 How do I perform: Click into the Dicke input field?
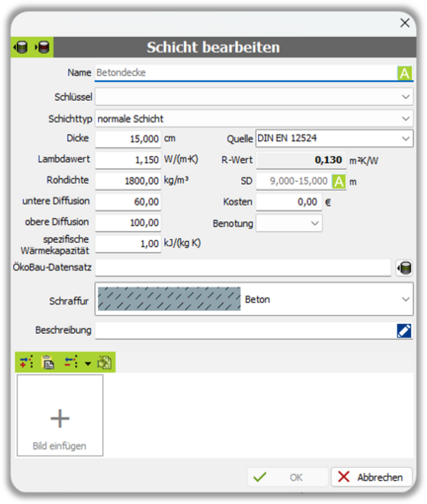[128, 139]
